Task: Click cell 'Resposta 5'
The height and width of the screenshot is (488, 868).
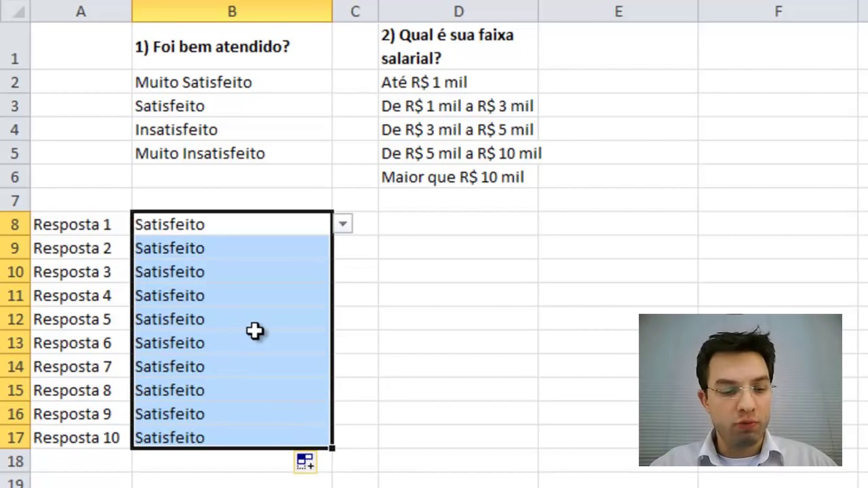Action: click(x=81, y=319)
